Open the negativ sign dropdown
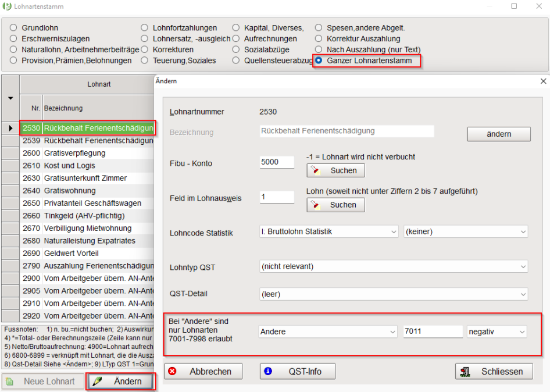Image resolution: width=550 pixels, height=392 pixels. 497,332
